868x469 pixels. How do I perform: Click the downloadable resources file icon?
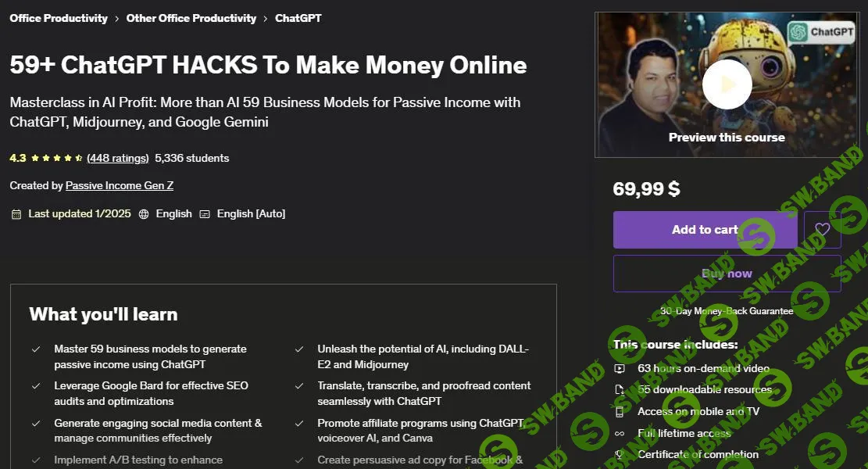[620, 390]
